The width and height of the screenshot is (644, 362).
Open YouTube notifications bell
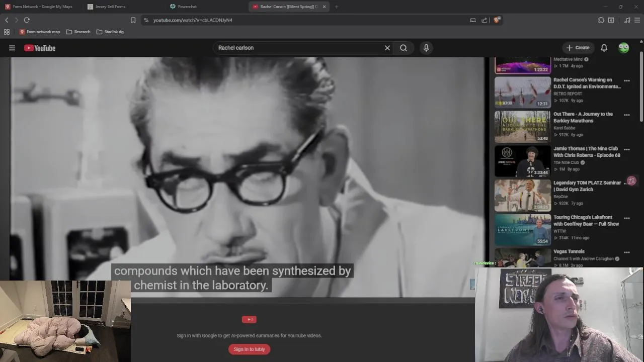[x=604, y=48]
